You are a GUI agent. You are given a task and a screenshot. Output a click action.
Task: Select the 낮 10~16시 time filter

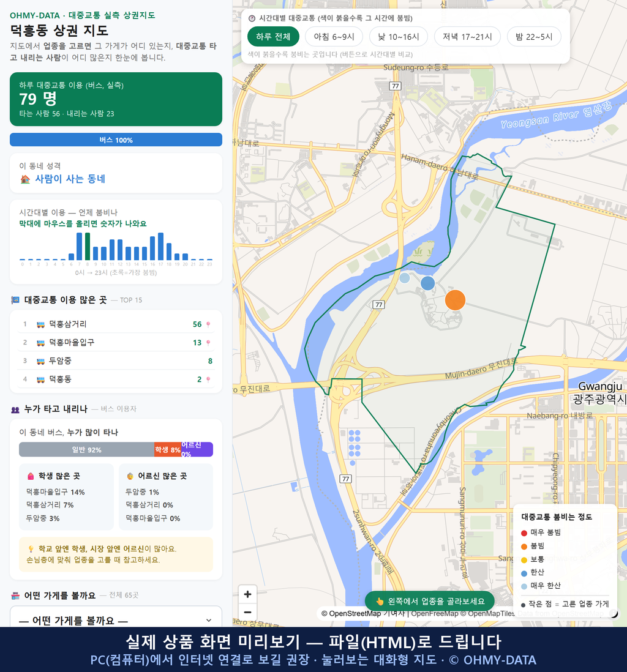coord(399,37)
